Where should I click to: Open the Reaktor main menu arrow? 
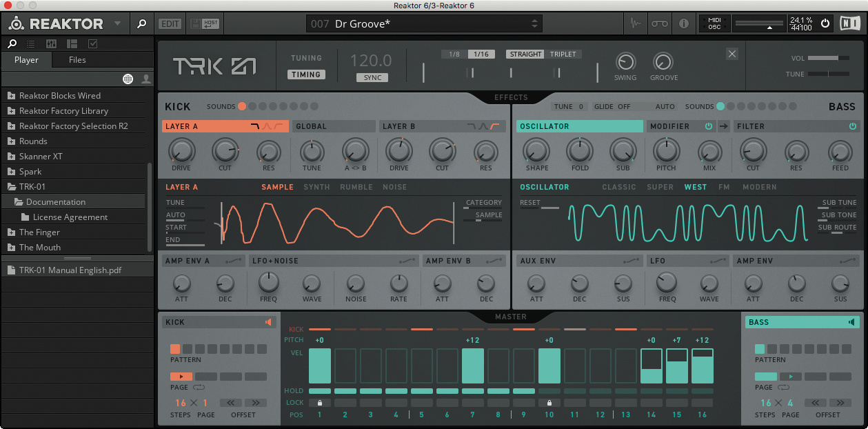tap(117, 23)
